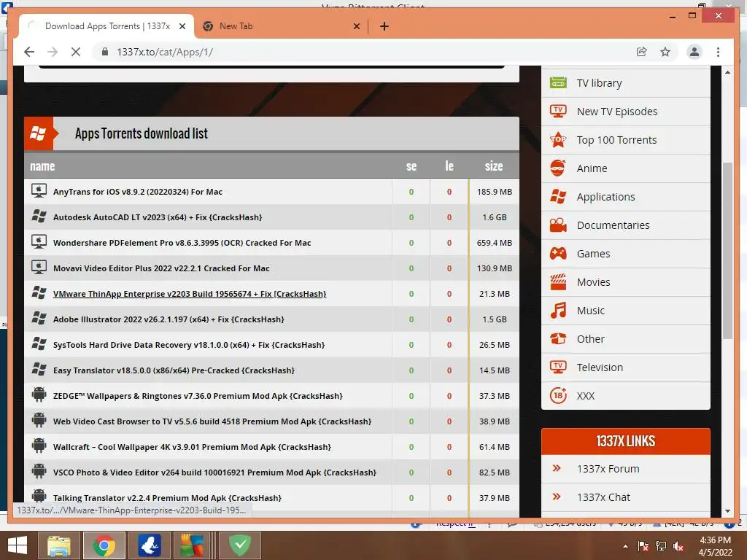Open the Chrome profile avatar
Viewport: 747px width, 560px height.
(x=694, y=52)
